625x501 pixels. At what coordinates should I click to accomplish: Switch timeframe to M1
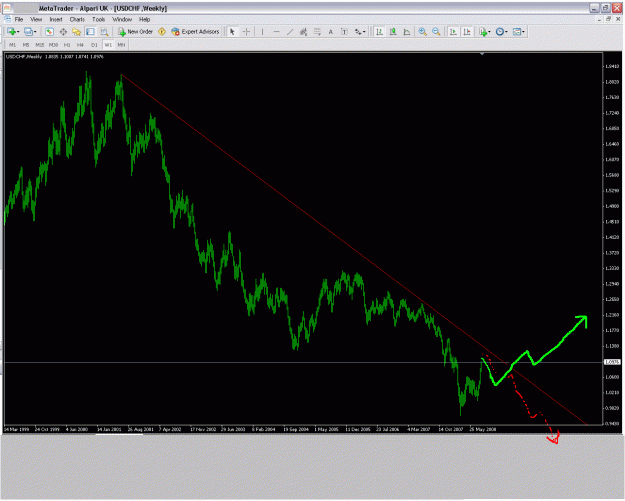(12, 45)
